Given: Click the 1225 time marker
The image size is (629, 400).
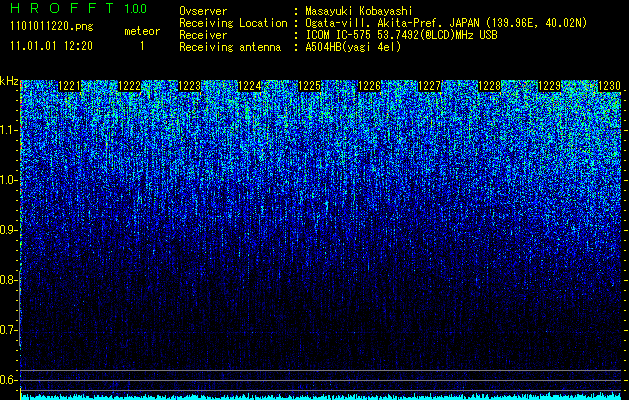Looking at the screenshot, I should click(x=310, y=87).
